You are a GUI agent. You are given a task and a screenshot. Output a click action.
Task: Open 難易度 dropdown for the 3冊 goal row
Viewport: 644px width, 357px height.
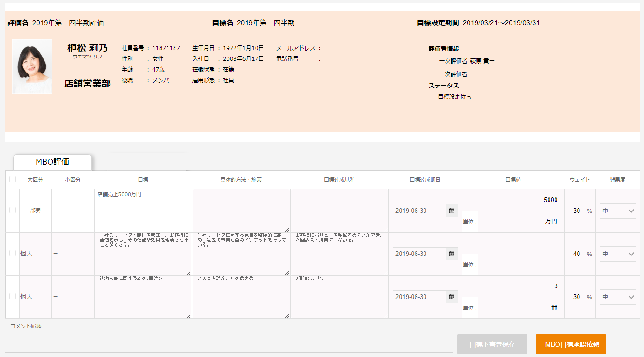pos(617,297)
